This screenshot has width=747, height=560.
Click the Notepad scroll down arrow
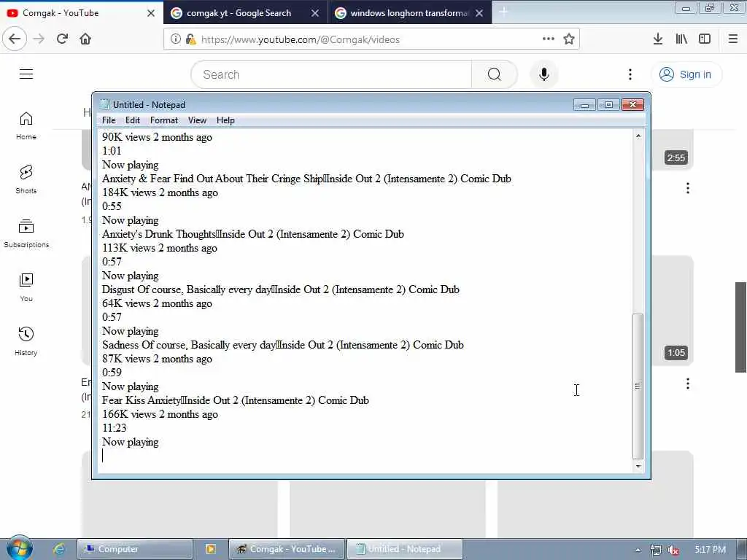[638, 467]
